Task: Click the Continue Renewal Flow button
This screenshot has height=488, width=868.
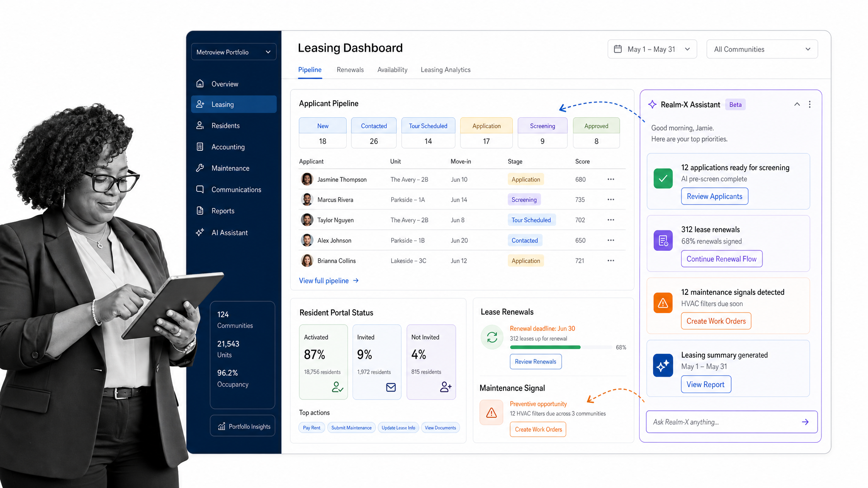Action: [721, 259]
